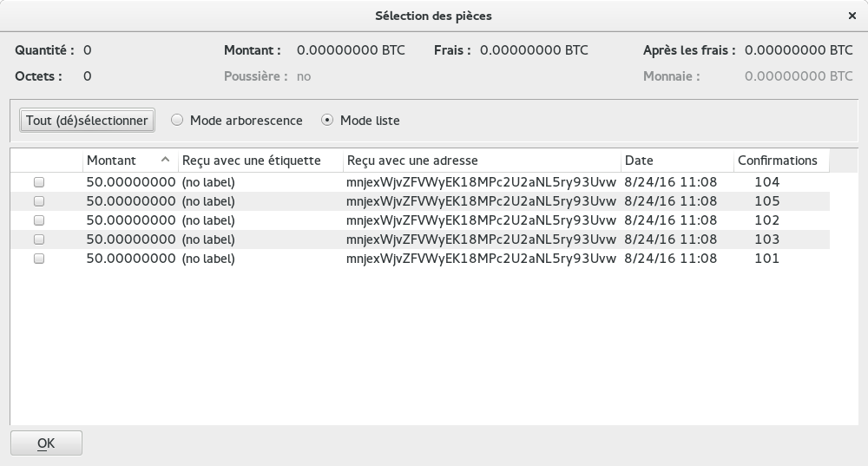Click the Confirmations column header
Viewport: 868px width, 466px height.
pyautogui.click(x=777, y=161)
